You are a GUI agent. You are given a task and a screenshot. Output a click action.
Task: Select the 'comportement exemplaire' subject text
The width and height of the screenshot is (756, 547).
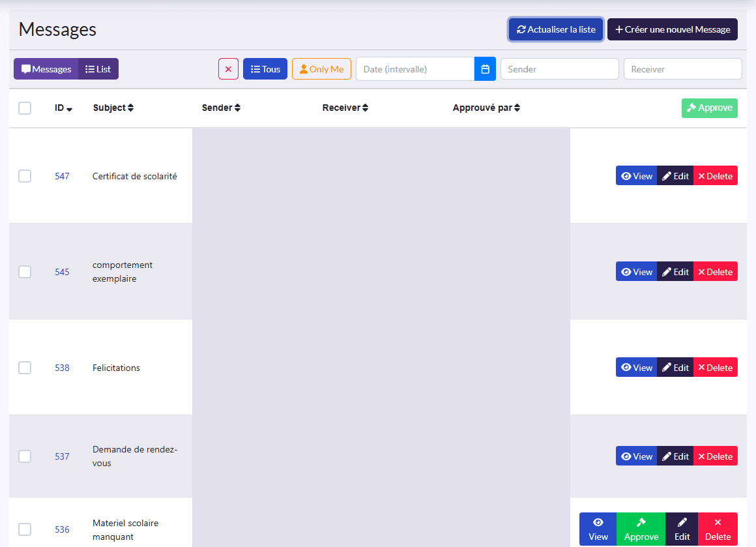coord(123,272)
